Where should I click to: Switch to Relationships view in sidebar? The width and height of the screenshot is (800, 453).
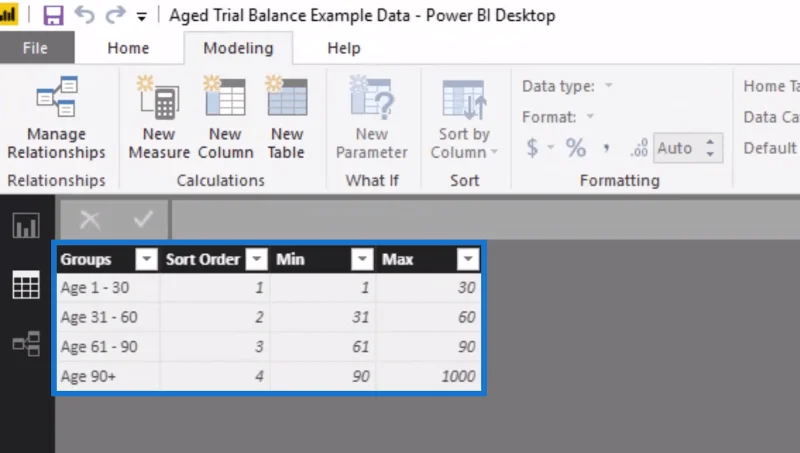click(x=26, y=343)
